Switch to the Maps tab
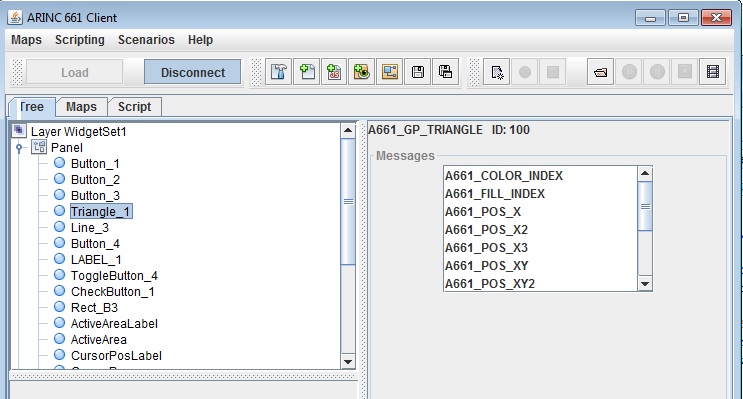 click(x=82, y=107)
